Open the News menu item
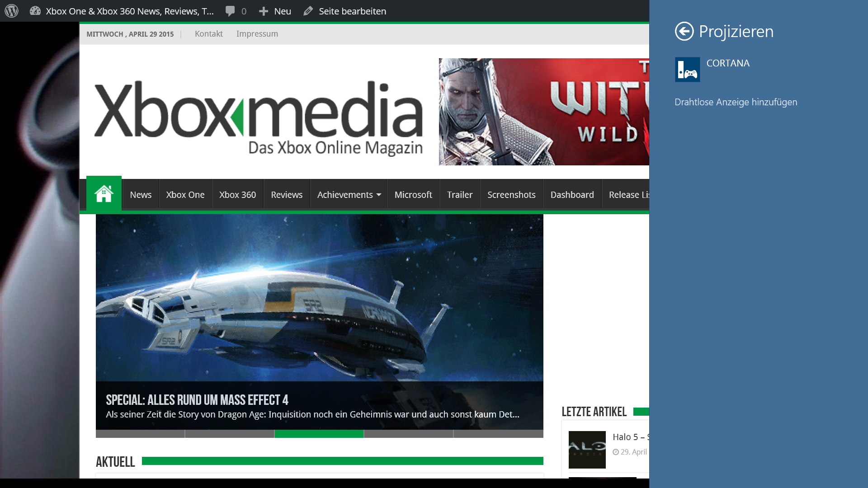868x488 pixels. tap(141, 195)
